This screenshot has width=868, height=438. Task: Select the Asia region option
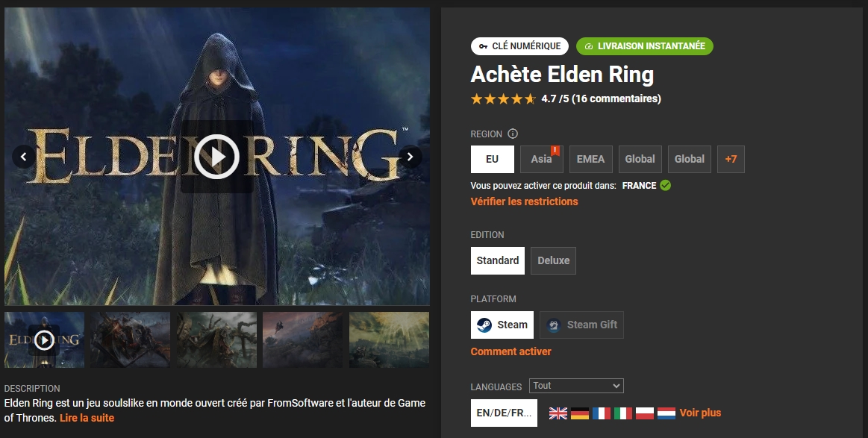pos(541,160)
